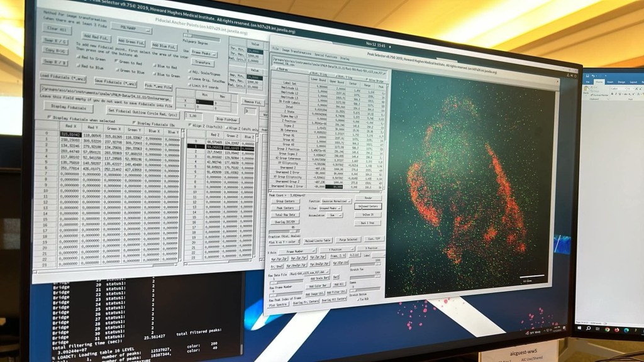Click the Render button
Image resolution: width=644 pixels, height=362 pixels.
[x=367, y=198]
